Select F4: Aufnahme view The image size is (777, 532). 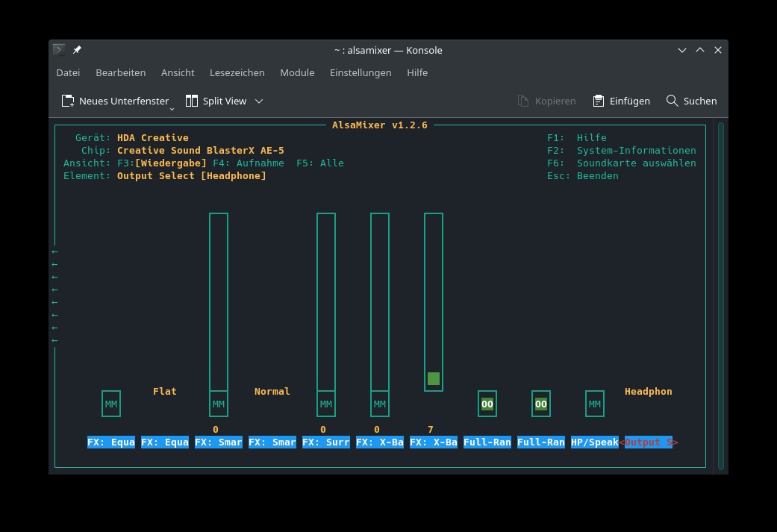tap(249, 163)
